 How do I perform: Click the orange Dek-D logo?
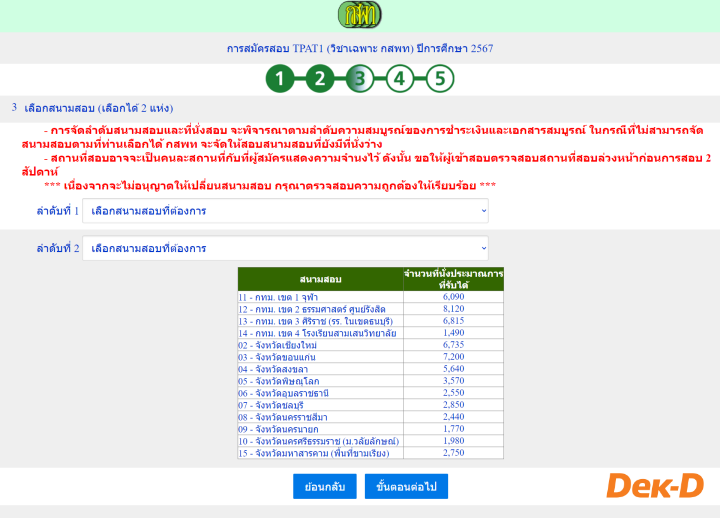coord(655,486)
